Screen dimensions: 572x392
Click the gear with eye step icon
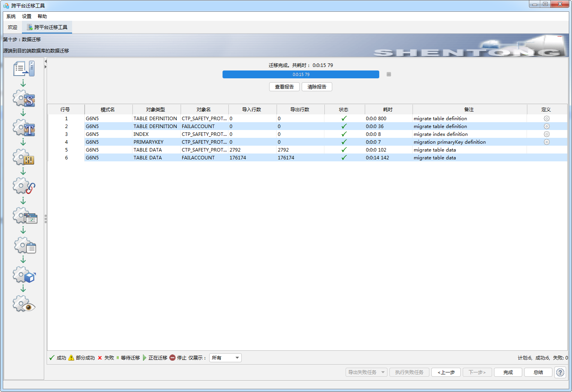[x=24, y=304]
